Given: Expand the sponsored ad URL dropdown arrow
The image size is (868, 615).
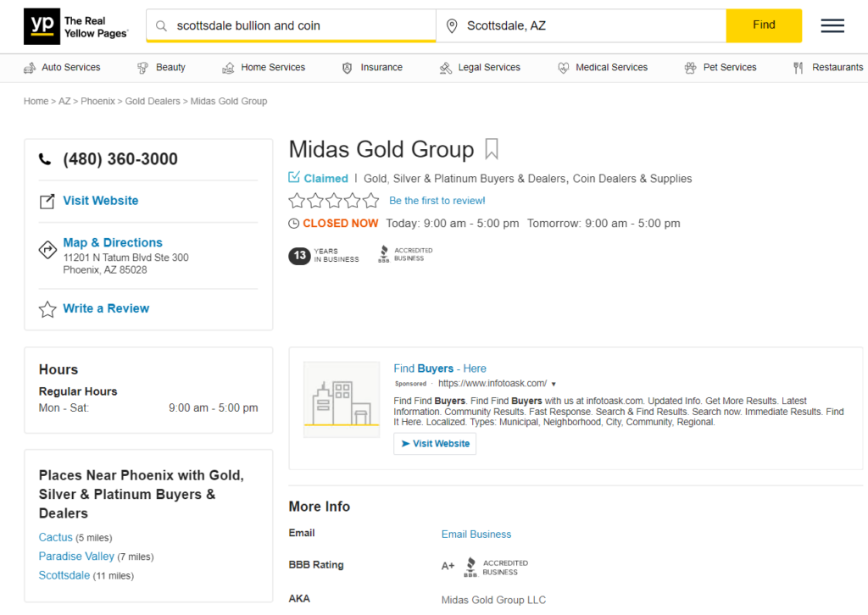Looking at the screenshot, I should [554, 384].
